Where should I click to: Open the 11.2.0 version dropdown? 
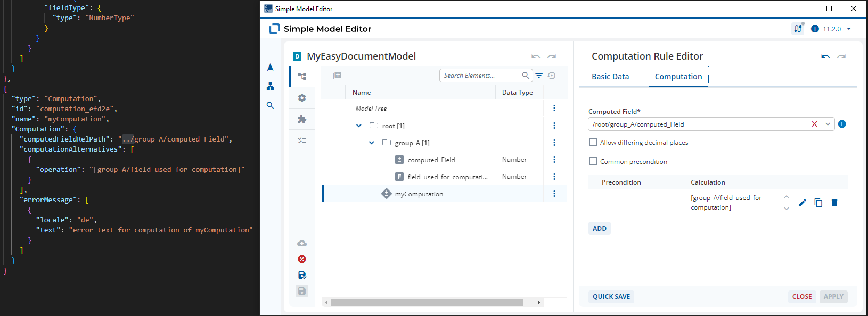tap(849, 29)
